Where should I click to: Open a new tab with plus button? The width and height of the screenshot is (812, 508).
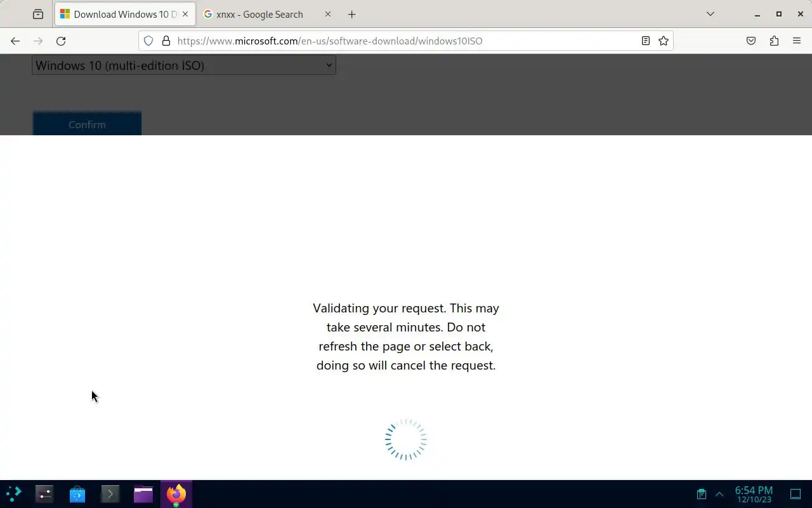[352, 14]
